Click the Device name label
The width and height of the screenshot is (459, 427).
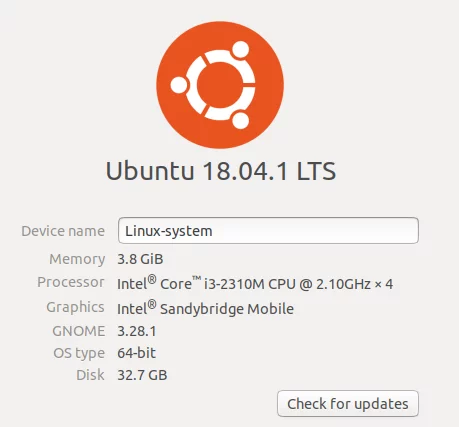coord(63,231)
